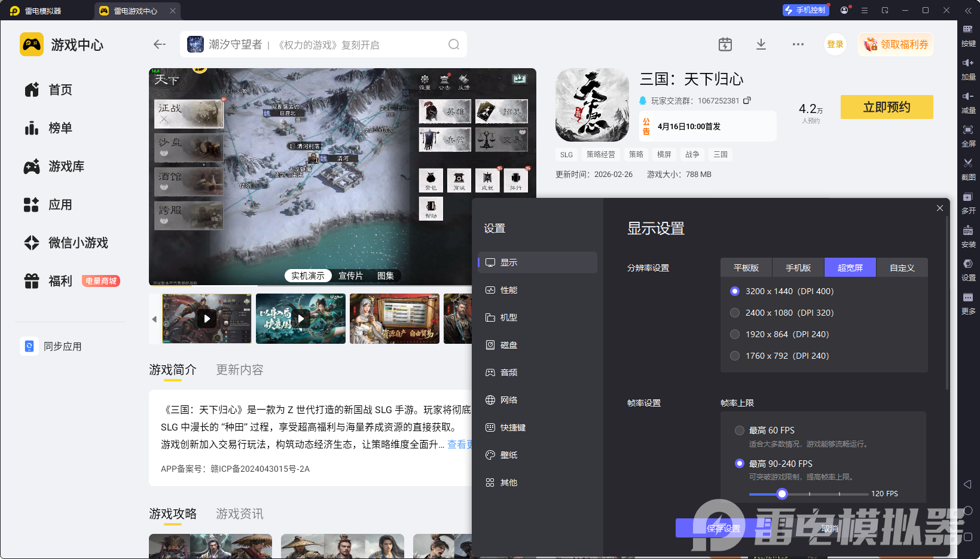
Task: Open 磁盘 settings section
Action: [x=538, y=345]
